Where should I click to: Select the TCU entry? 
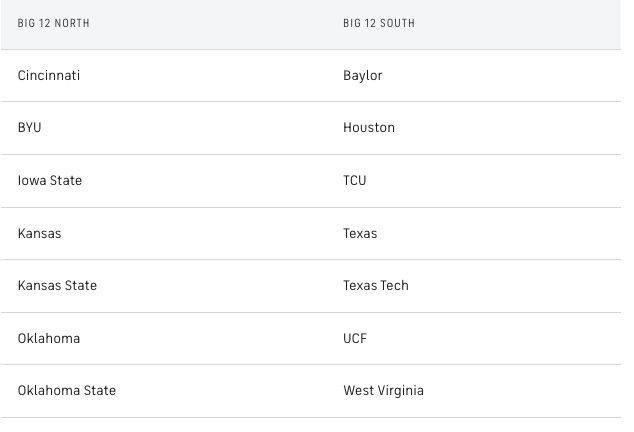pos(354,181)
